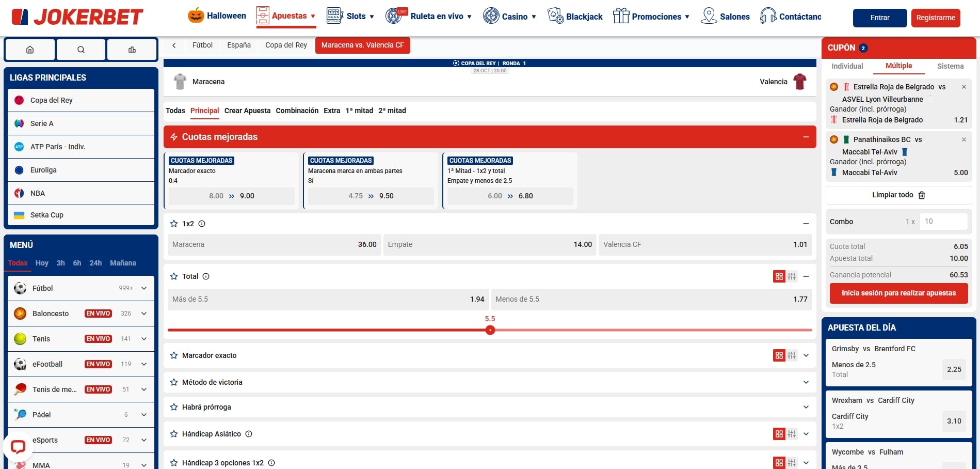Select the 24h time filter

pos(95,263)
